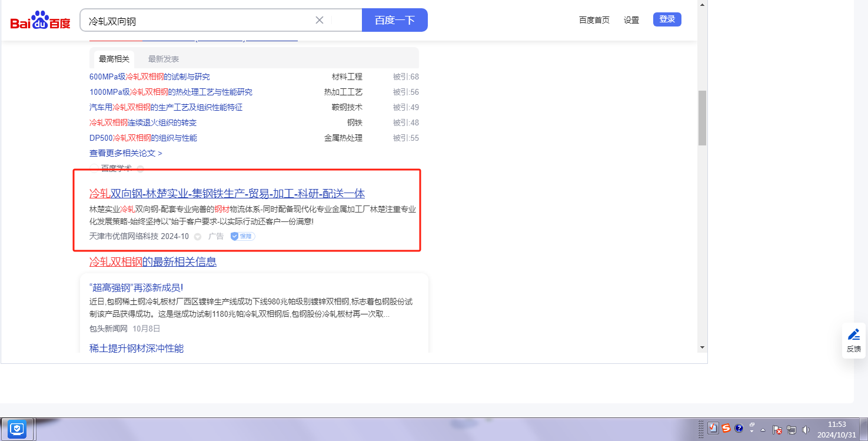Click the blue help question mark tray icon
Screen dimensions: 868x441
[739, 429]
